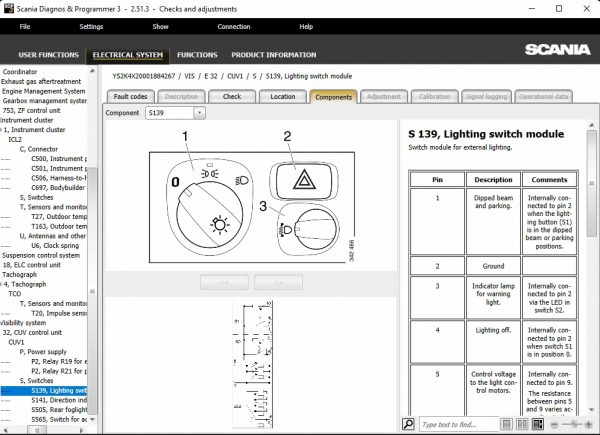Switch to ELECTRICAL SYSTEM section
600x435 pixels.
(128, 55)
